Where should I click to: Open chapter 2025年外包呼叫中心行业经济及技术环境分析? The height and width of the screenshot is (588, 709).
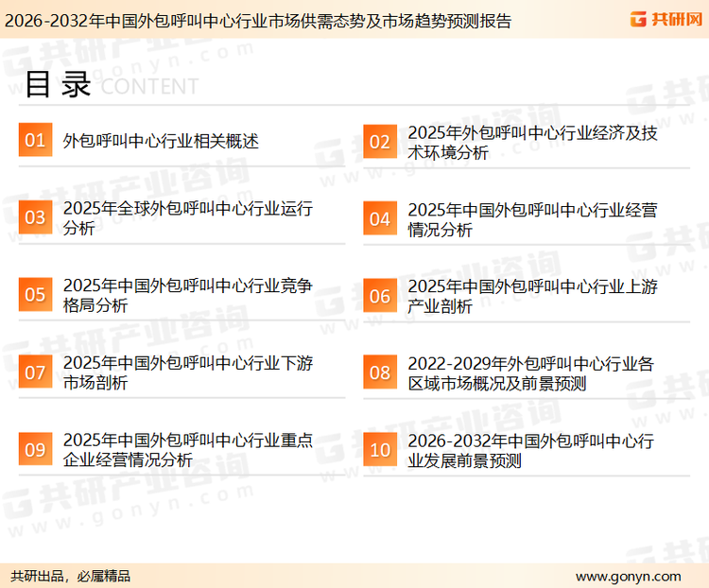click(x=532, y=143)
